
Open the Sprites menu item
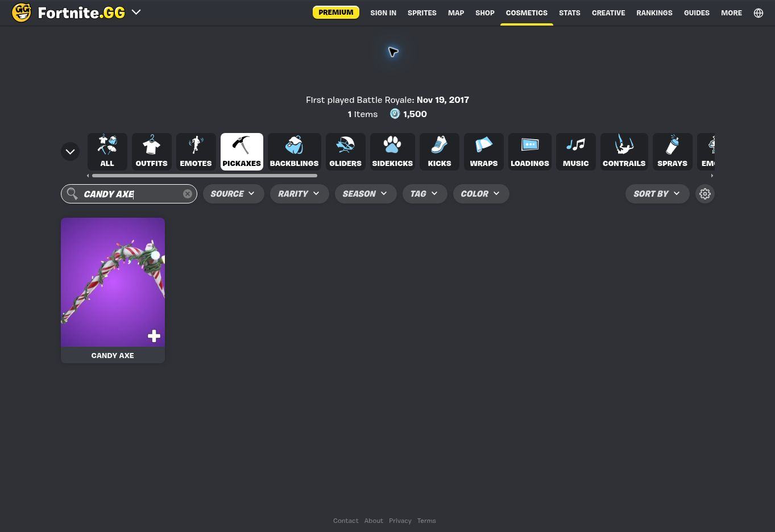click(422, 13)
